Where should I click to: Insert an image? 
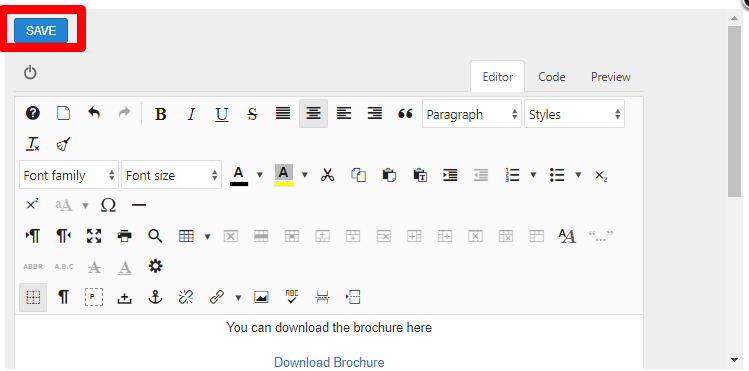pos(261,297)
